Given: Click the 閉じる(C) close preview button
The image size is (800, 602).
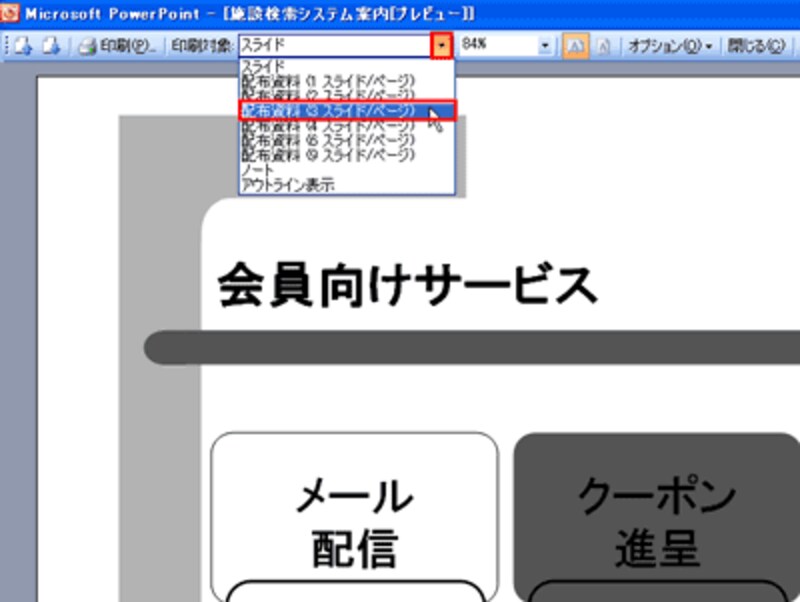Looking at the screenshot, I should click(756, 46).
